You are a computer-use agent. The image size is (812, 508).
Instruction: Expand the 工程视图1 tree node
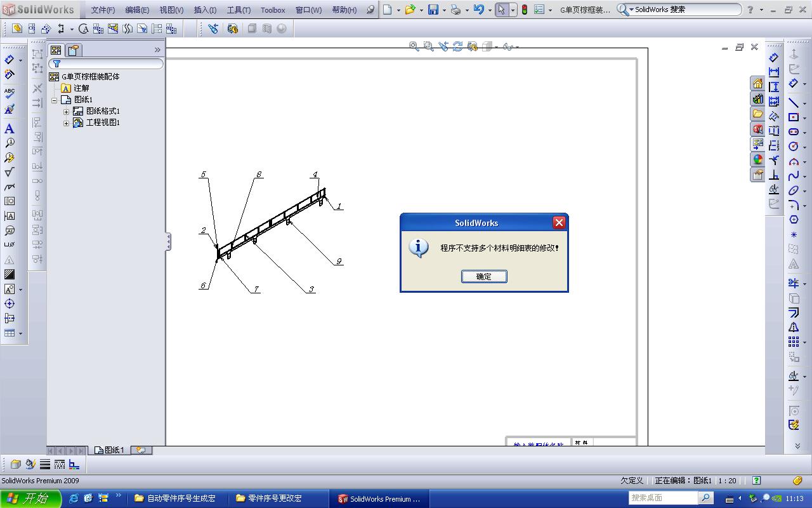66,123
